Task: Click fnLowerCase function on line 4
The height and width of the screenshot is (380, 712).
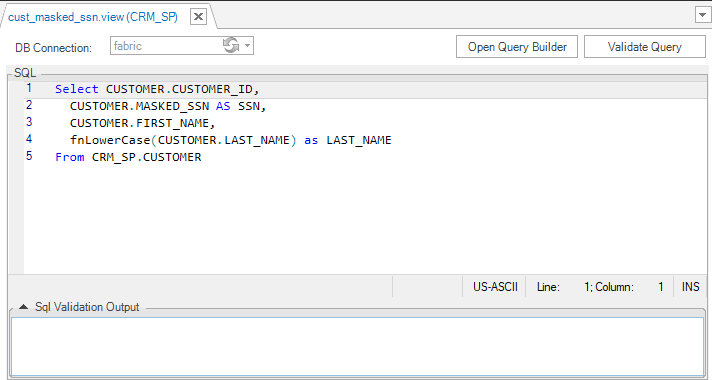Action: [110, 140]
